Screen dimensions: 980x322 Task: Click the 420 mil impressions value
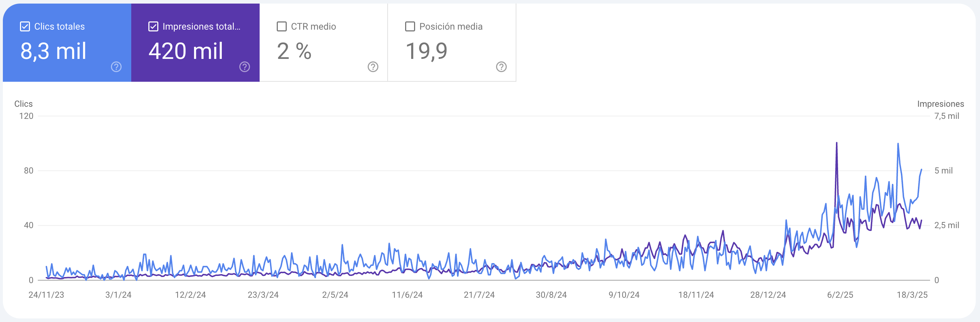click(186, 51)
